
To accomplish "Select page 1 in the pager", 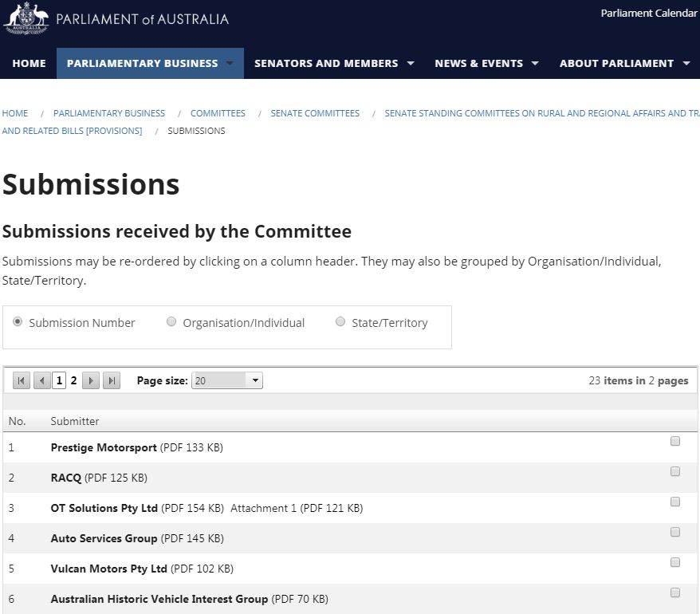I will (x=59, y=380).
